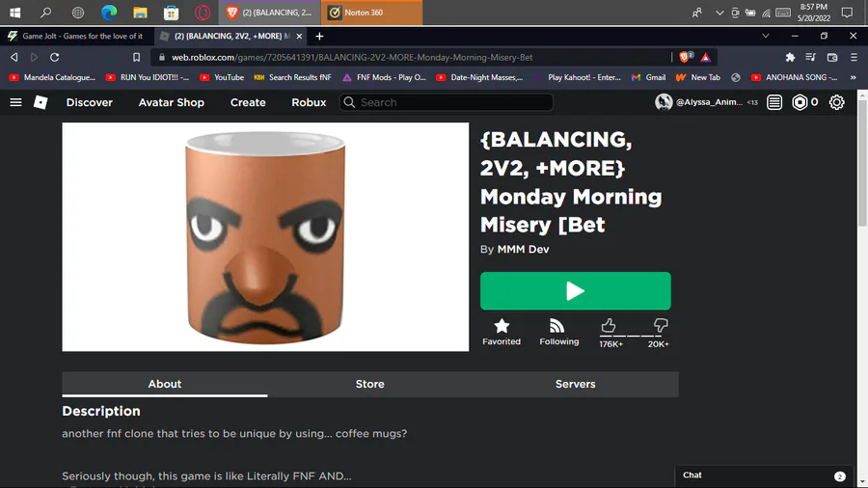Expand the hidden bookmarks overflow chevron
The width and height of the screenshot is (868, 488).
coord(854,77)
